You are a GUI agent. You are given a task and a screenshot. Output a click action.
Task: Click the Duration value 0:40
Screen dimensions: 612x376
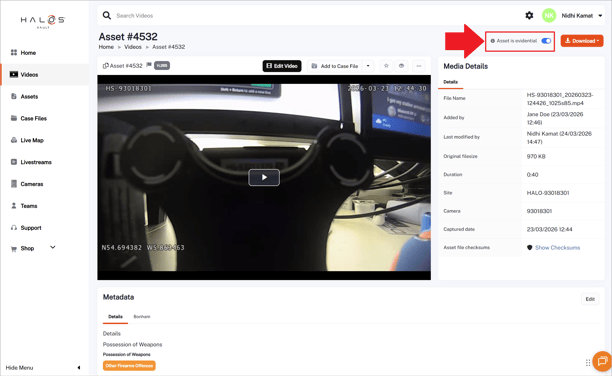532,175
